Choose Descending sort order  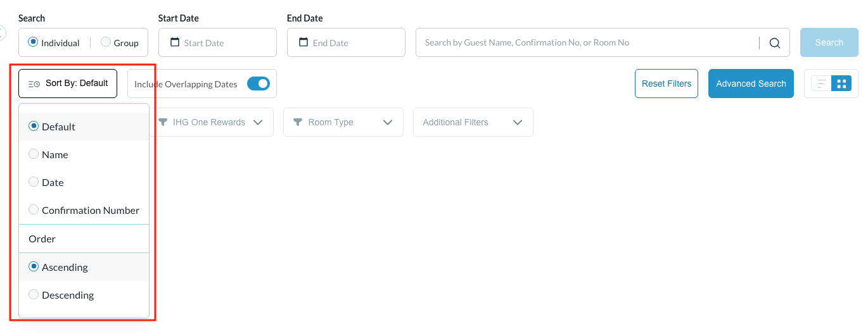coord(34,295)
